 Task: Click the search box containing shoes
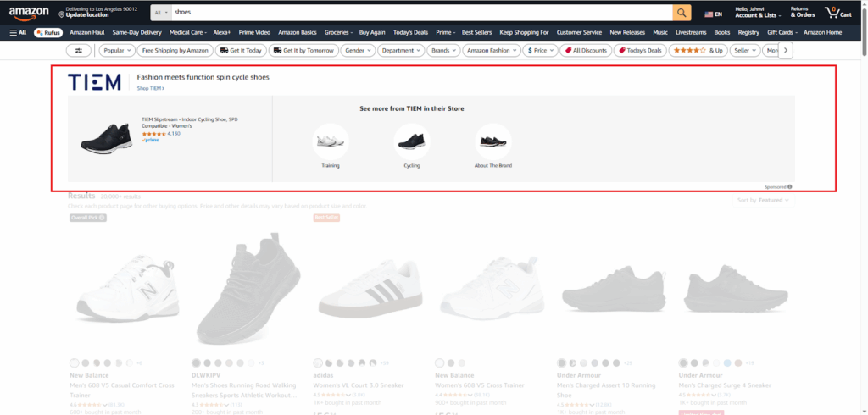tap(422, 12)
